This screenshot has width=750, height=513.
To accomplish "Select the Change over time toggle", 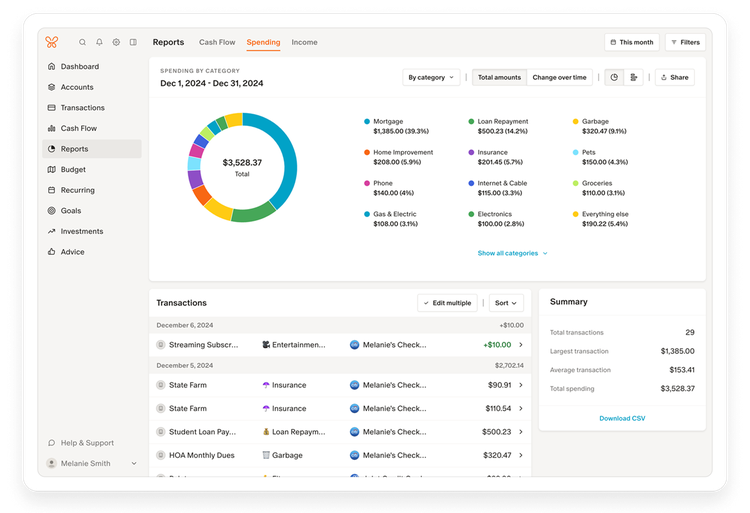I will click(560, 77).
